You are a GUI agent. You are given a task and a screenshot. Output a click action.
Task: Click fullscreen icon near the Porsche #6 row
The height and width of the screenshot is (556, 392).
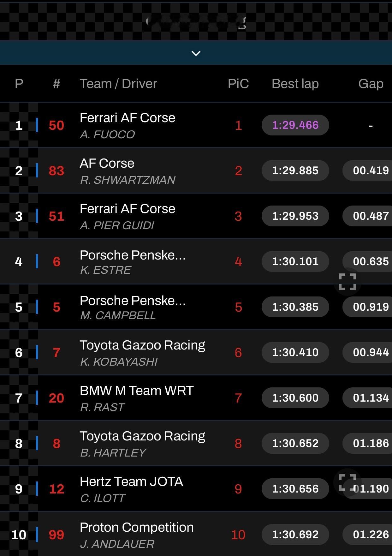347,282
